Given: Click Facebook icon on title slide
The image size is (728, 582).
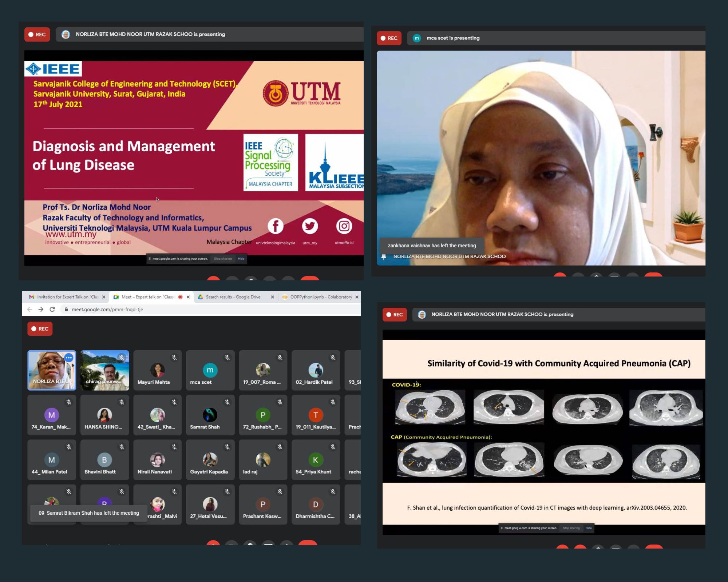Looking at the screenshot, I should tap(276, 226).
